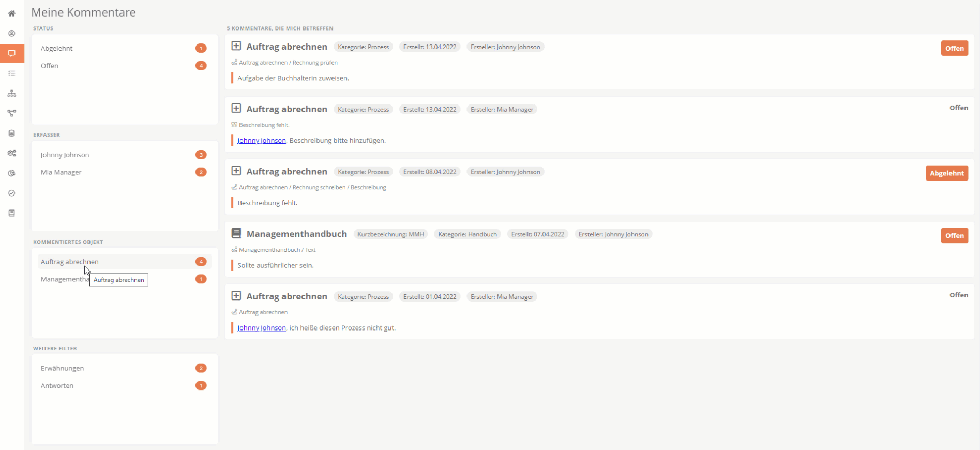Screen dimensions: 980x450
Task: Show only Erwähnungen comments
Action: coord(124,368)
